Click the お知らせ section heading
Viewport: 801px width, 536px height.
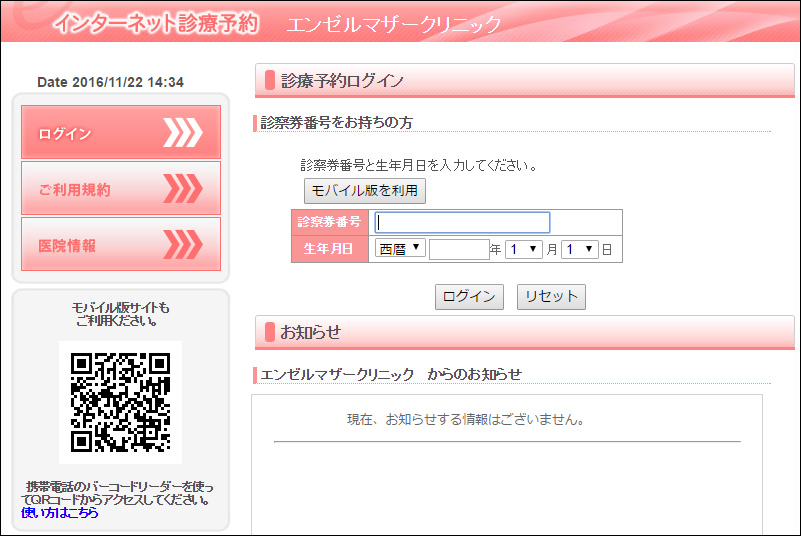(x=310, y=332)
